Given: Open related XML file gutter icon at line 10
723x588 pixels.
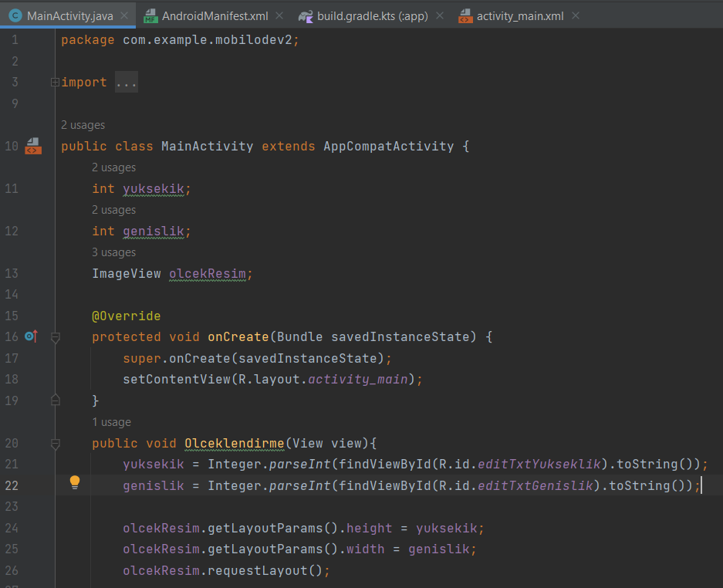Looking at the screenshot, I should click(32, 146).
